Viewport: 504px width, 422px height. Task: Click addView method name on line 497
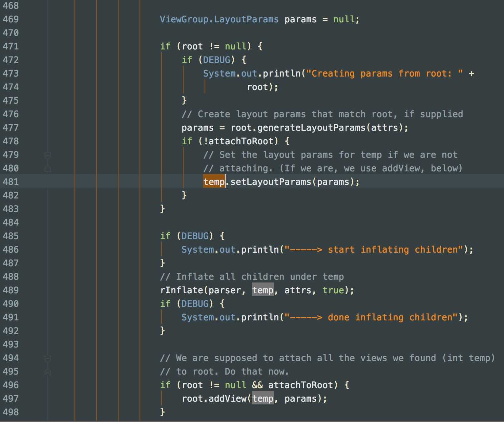tap(227, 399)
